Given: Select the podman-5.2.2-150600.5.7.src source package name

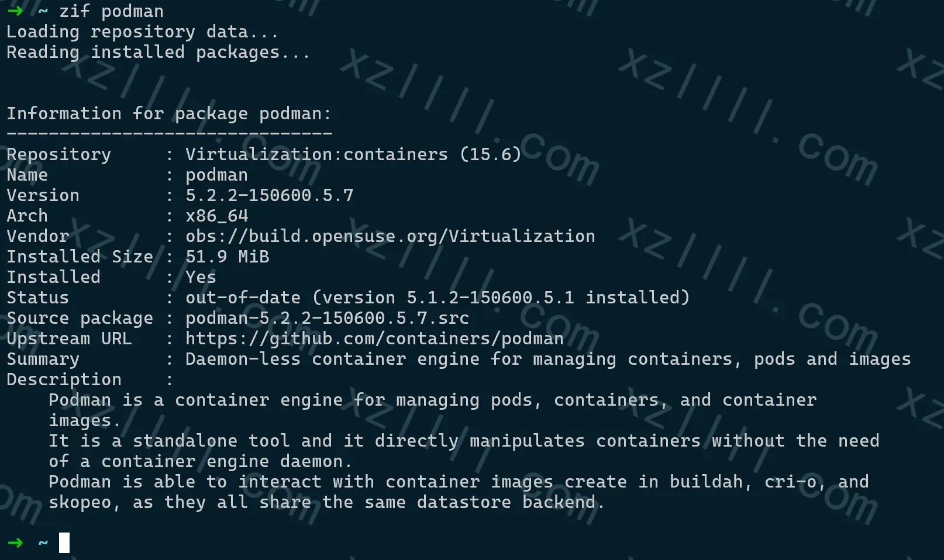Looking at the screenshot, I should [x=327, y=319].
